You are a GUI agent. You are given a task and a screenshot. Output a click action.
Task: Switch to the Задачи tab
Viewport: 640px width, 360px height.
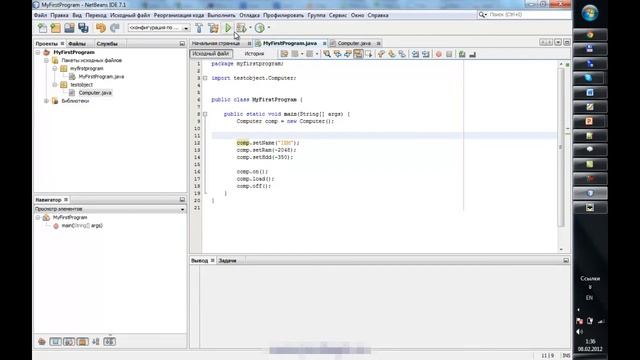click(227, 260)
